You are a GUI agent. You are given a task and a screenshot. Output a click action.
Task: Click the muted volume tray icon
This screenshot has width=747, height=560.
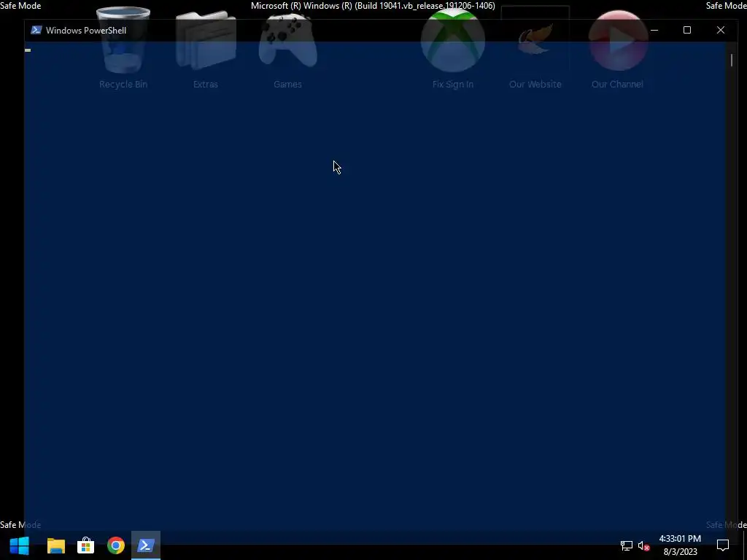point(643,545)
